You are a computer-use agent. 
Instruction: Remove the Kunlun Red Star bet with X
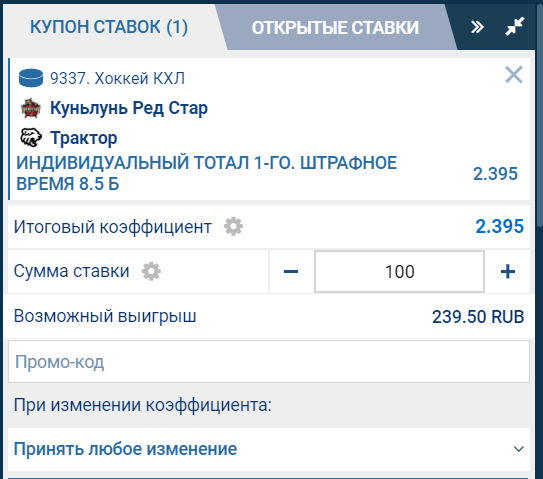tap(514, 75)
